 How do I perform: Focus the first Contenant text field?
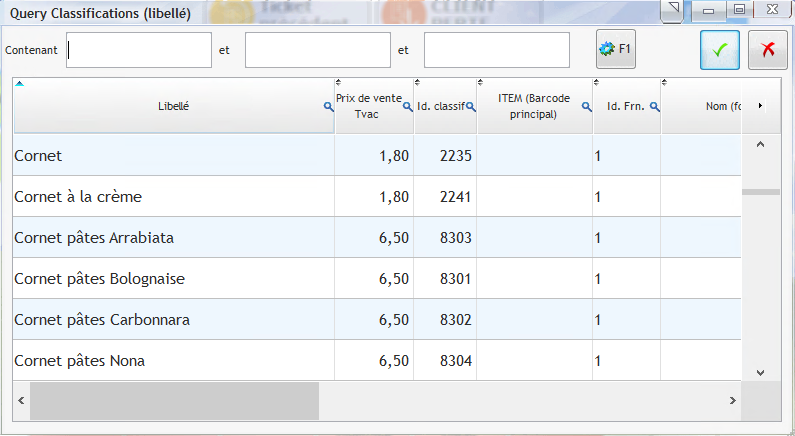139,50
